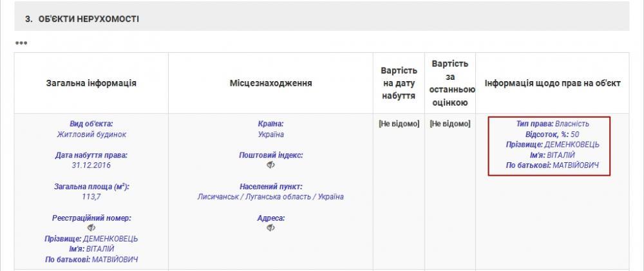Click the three-dot ellipsis above the table
644x271 pixels.
[21, 43]
